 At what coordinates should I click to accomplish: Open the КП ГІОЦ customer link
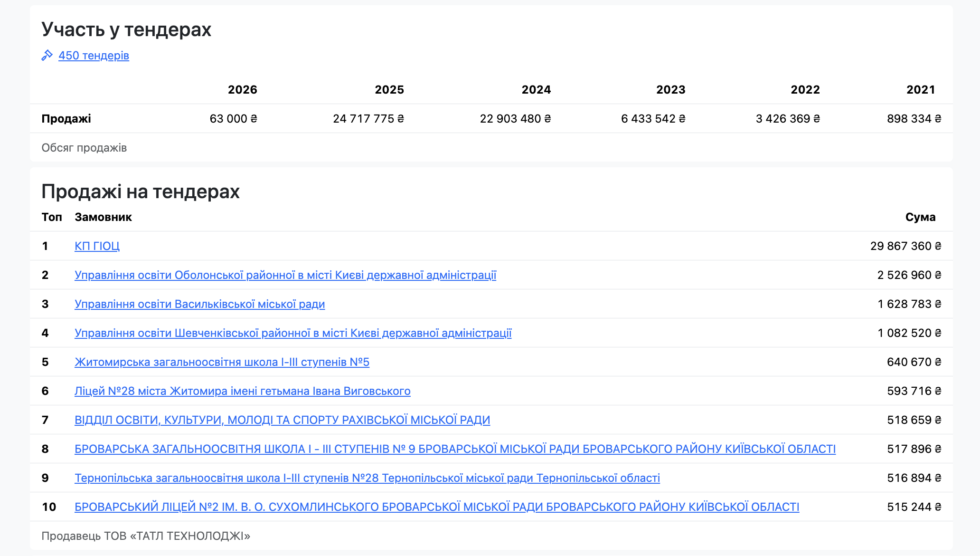[x=97, y=246]
